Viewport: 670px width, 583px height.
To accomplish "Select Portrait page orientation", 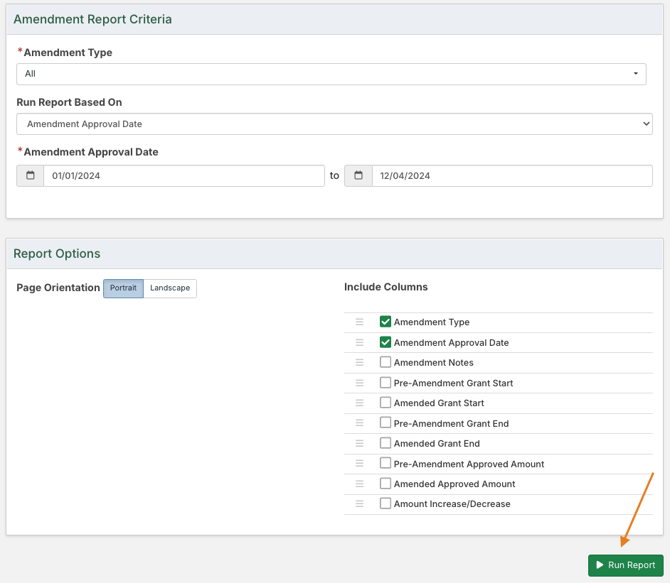I will point(123,288).
